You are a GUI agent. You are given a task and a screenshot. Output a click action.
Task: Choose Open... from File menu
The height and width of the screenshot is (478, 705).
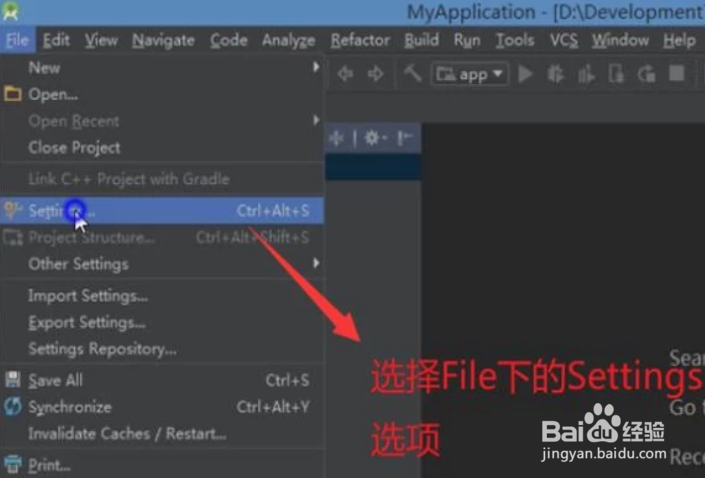[x=162, y=94]
